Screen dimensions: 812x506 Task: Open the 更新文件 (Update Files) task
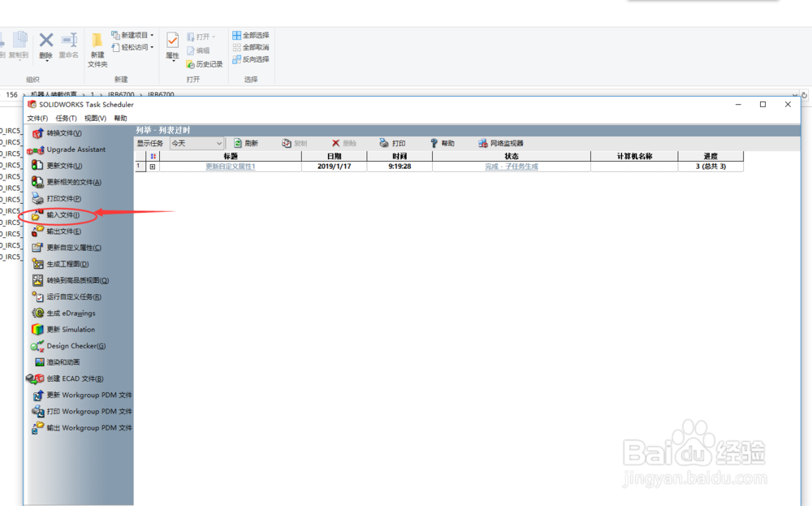pyautogui.click(x=57, y=166)
